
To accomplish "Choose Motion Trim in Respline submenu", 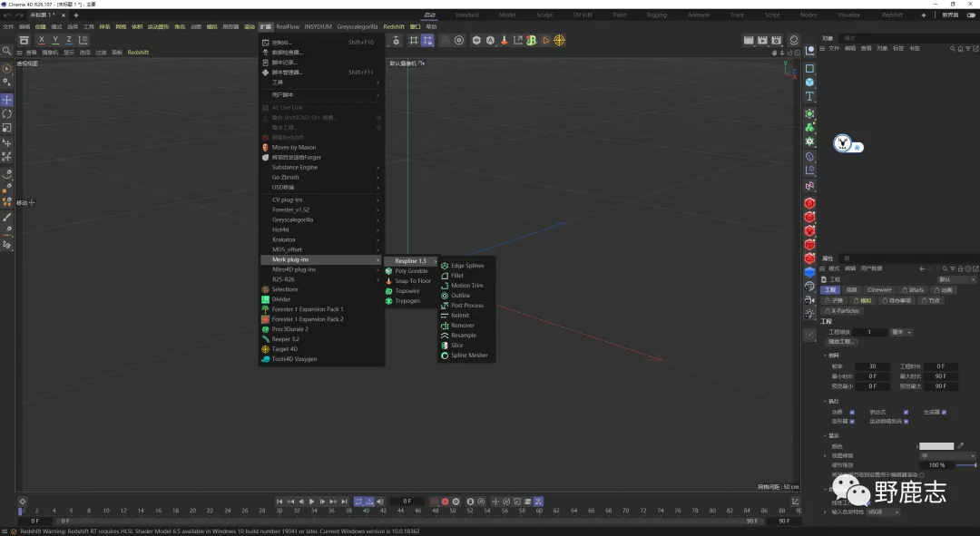I will click(x=467, y=286).
